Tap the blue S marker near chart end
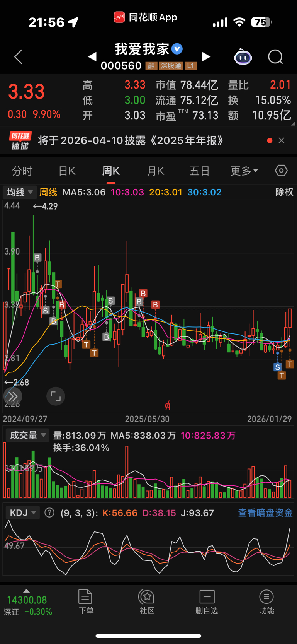 tap(277, 367)
